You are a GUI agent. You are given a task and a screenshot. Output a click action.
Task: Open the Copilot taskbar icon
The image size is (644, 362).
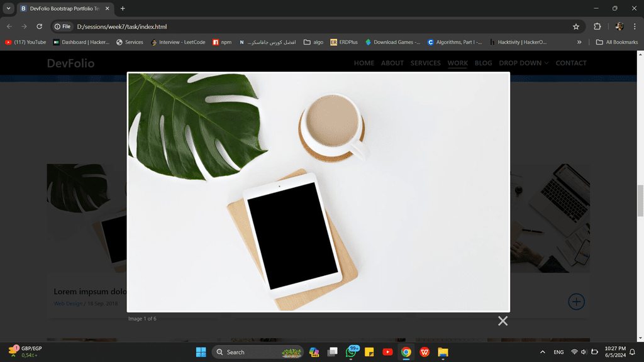coord(314,352)
